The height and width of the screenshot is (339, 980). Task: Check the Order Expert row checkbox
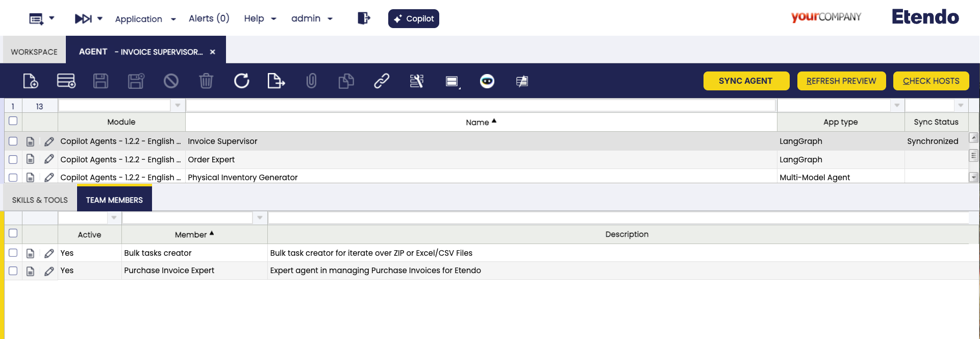pyautogui.click(x=13, y=159)
